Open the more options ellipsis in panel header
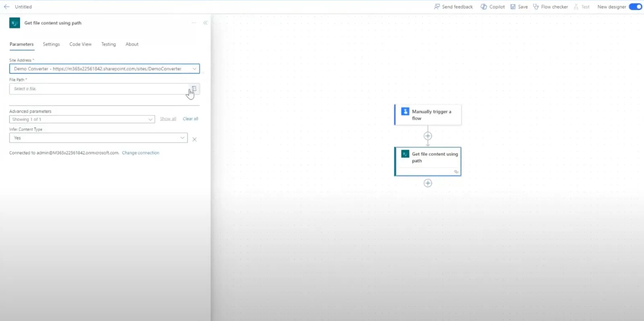The width and height of the screenshot is (644, 321). (x=194, y=23)
